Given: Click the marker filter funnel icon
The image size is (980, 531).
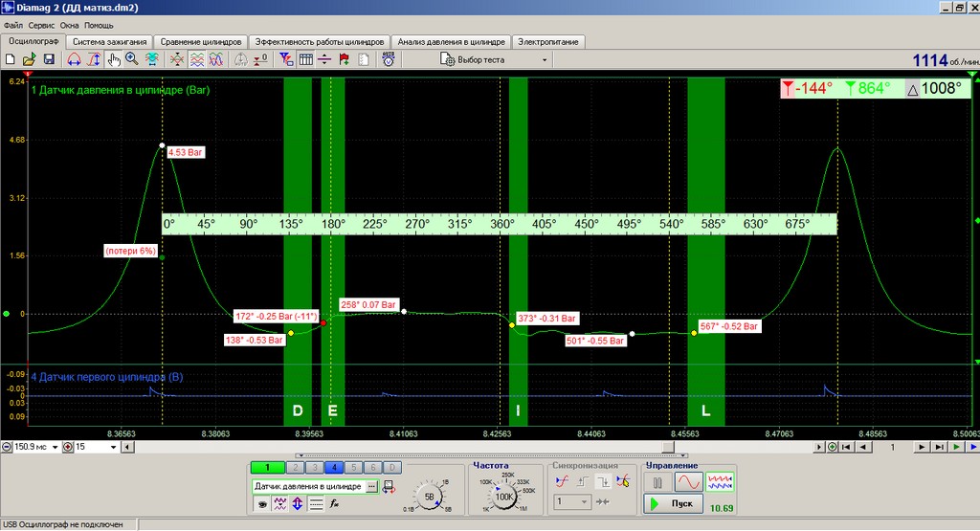Looking at the screenshot, I should click(285, 59).
